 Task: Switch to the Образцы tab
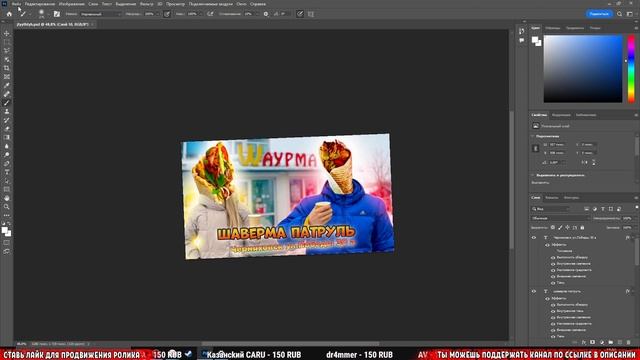553,28
